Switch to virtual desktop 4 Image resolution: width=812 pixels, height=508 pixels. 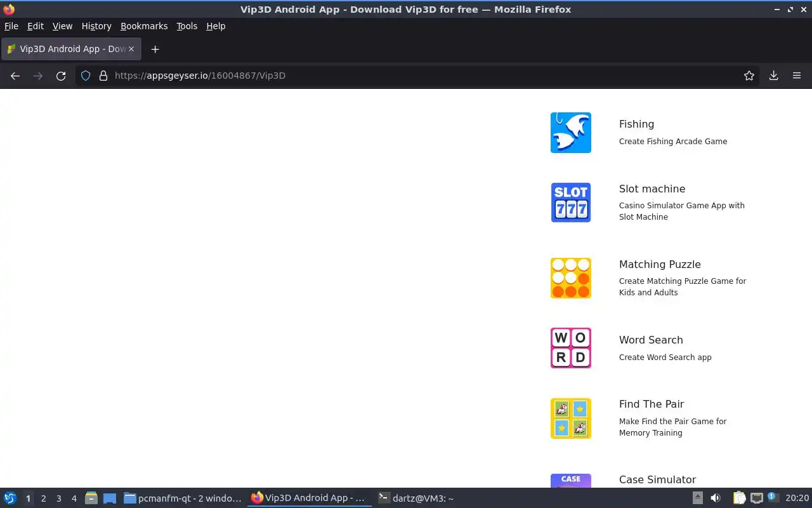click(x=74, y=498)
